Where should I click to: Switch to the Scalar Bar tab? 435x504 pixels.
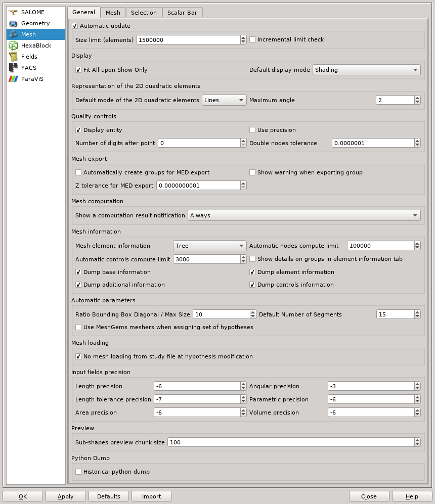182,13
